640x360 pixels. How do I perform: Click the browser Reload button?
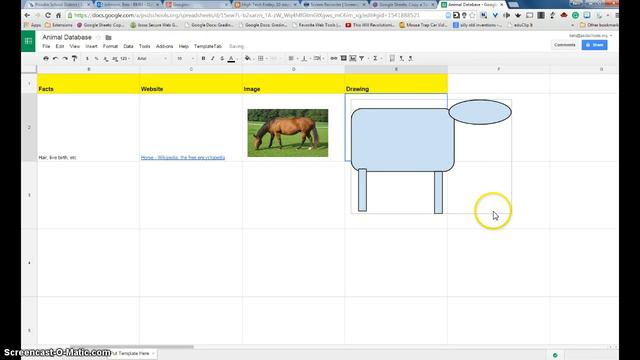pos(48,15)
